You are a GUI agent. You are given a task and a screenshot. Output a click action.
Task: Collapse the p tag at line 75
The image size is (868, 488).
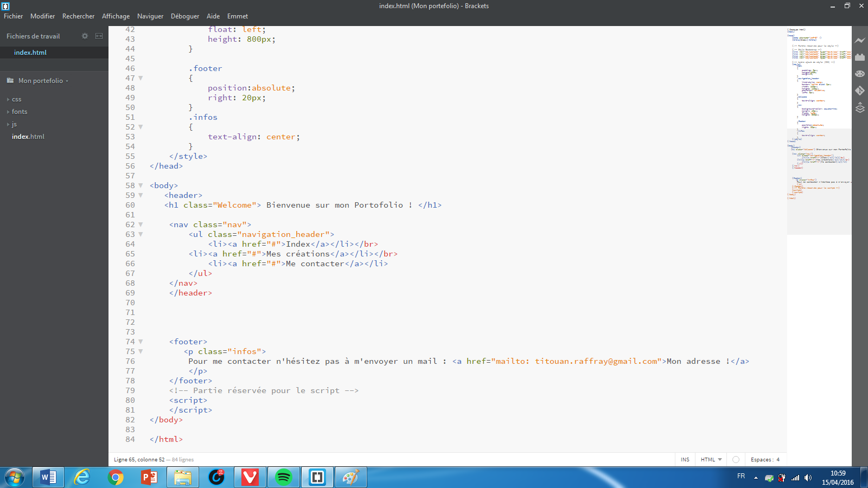point(141,351)
